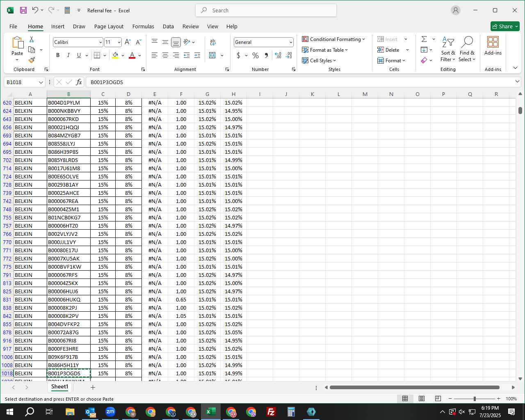Viewport: 525px width, 420px height.
Task: Click the Wrap Text icon
Action: (213, 42)
